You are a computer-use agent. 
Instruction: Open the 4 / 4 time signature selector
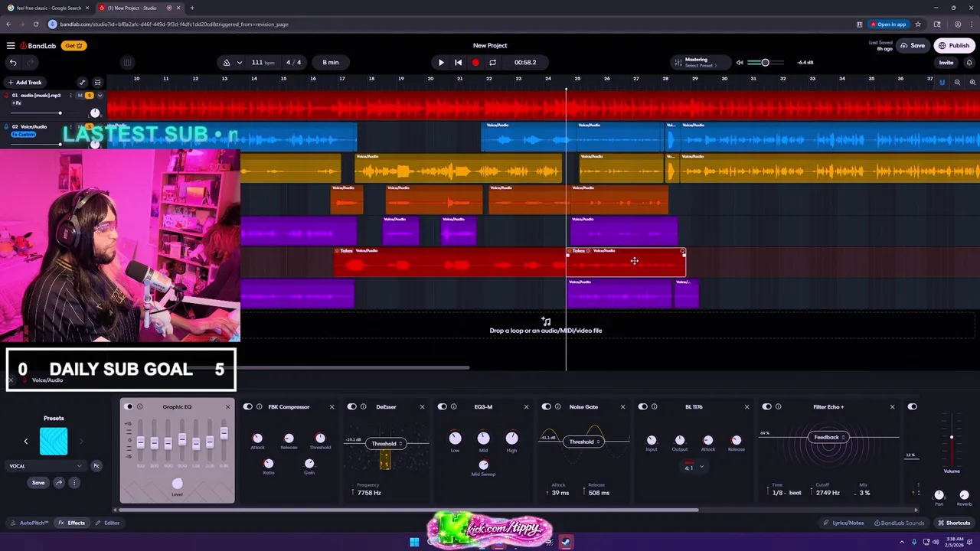coord(294,63)
